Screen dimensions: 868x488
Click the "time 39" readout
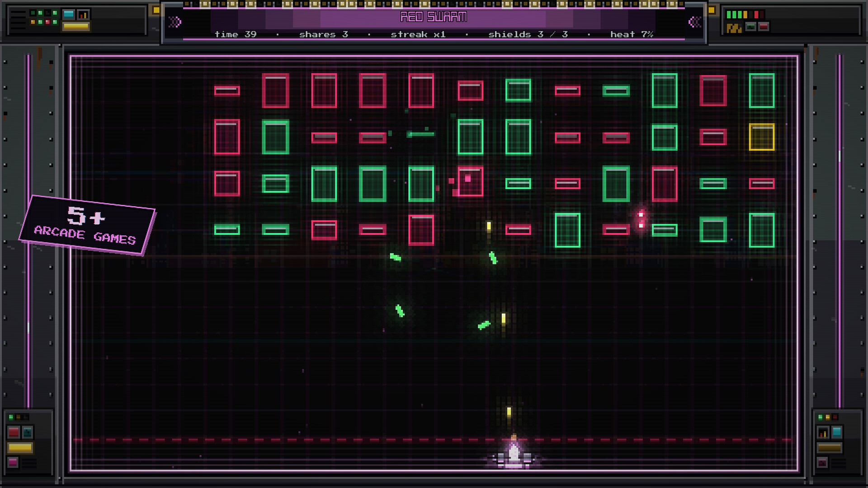point(235,34)
